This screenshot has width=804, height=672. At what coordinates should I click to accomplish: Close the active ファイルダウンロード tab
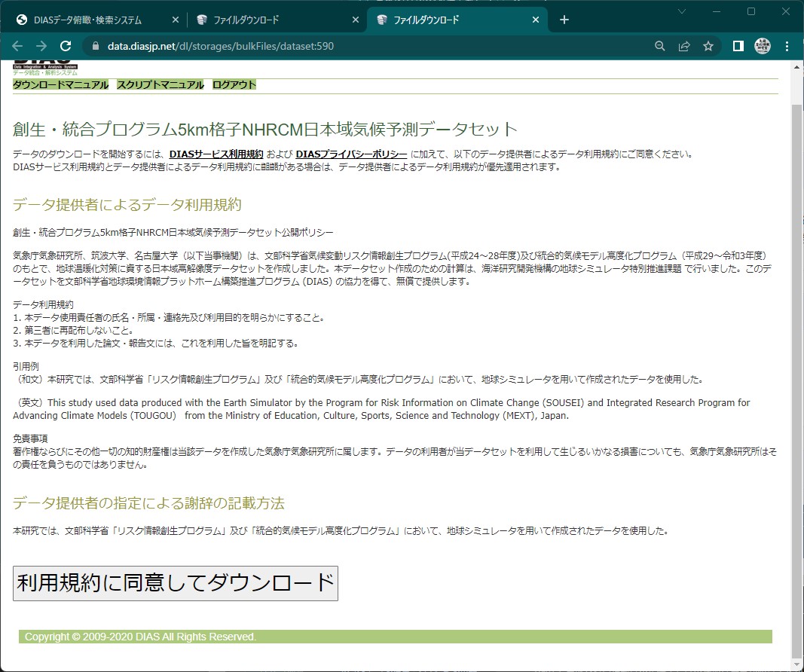tap(535, 20)
